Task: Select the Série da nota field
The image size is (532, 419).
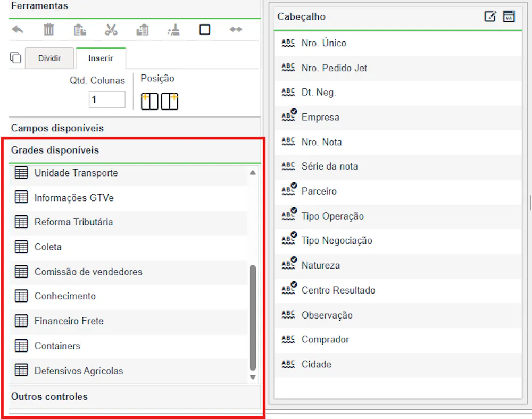Action: (398, 166)
